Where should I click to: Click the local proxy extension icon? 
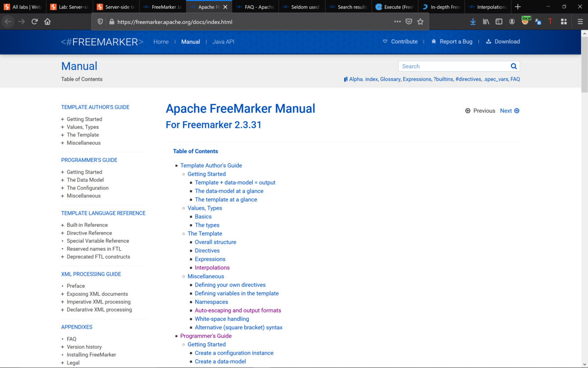coord(525,21)
